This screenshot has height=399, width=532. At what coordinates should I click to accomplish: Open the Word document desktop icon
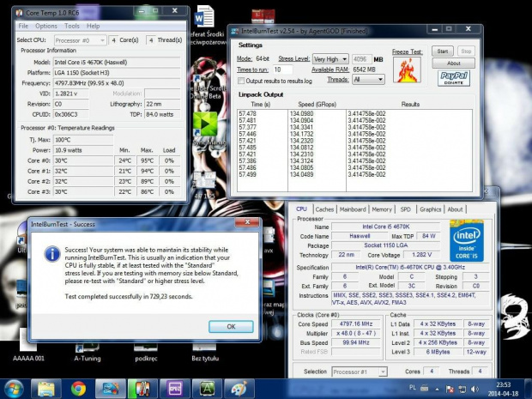(204, 16)
